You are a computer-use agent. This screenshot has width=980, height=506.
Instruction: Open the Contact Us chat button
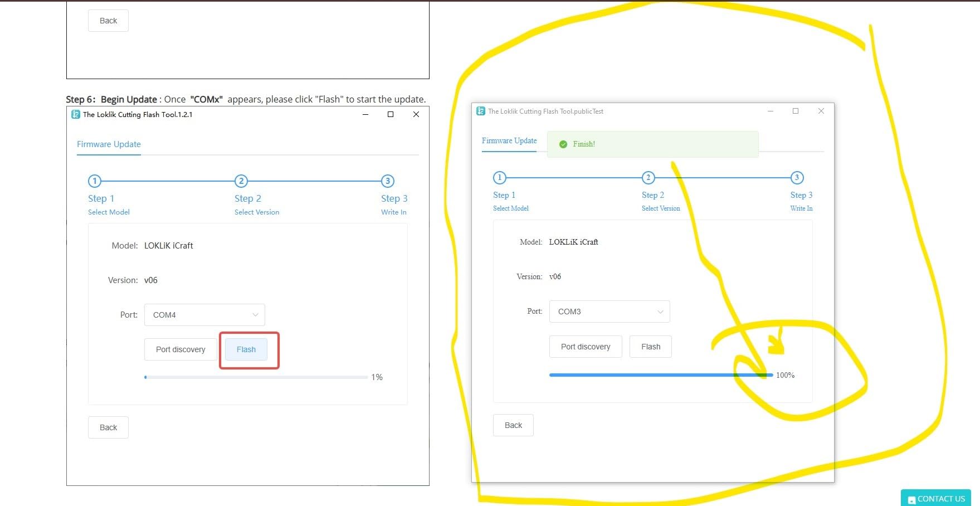tap(936, 498)
